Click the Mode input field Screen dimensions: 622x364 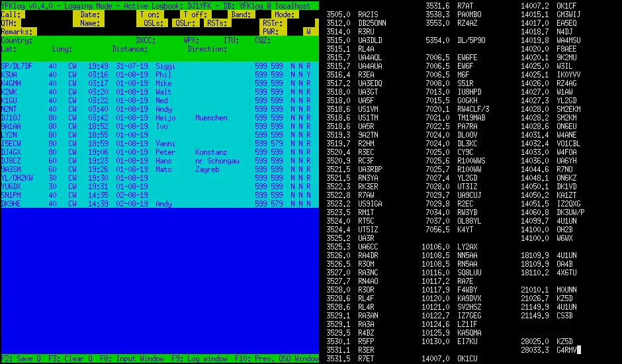coord(308,15)
